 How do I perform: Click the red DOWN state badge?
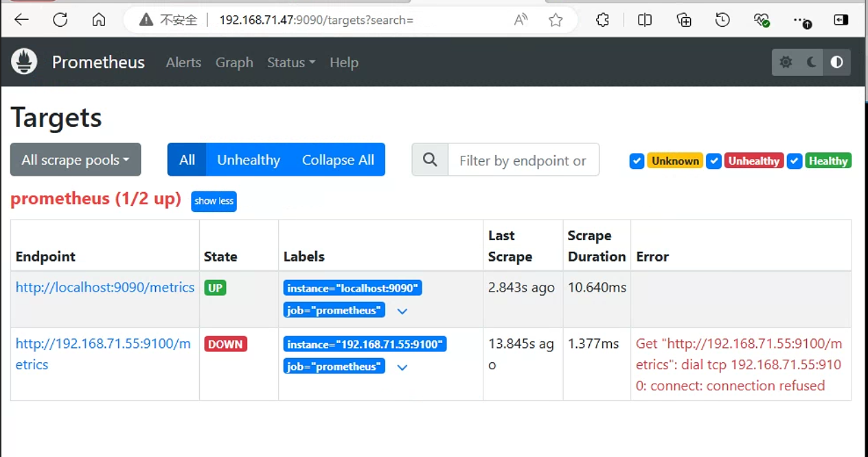[x=225, y=344]
